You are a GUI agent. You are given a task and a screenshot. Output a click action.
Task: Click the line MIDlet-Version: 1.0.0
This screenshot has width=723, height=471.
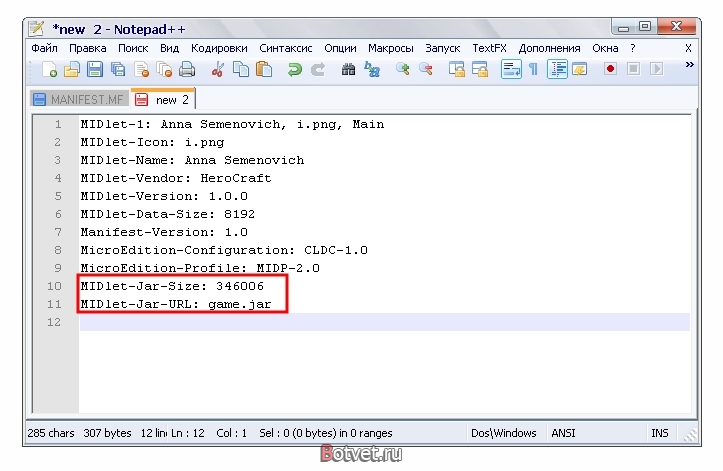(x=164, y=197)
